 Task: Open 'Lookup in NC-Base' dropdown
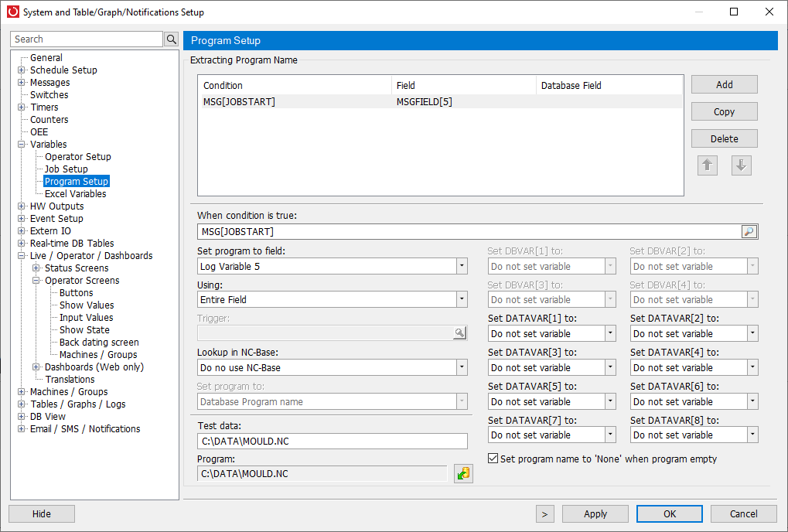tap(462, 368)
